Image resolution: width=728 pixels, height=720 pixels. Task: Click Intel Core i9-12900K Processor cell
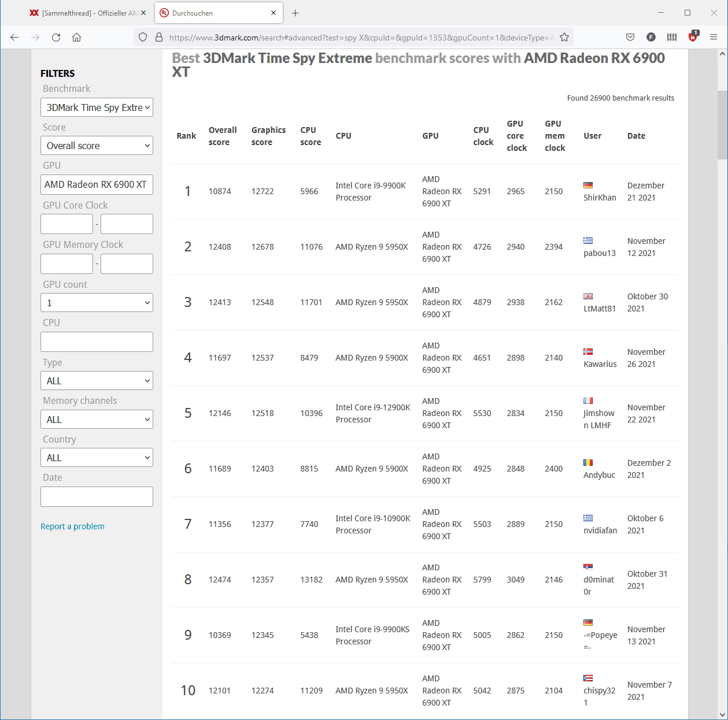[373, 413]
